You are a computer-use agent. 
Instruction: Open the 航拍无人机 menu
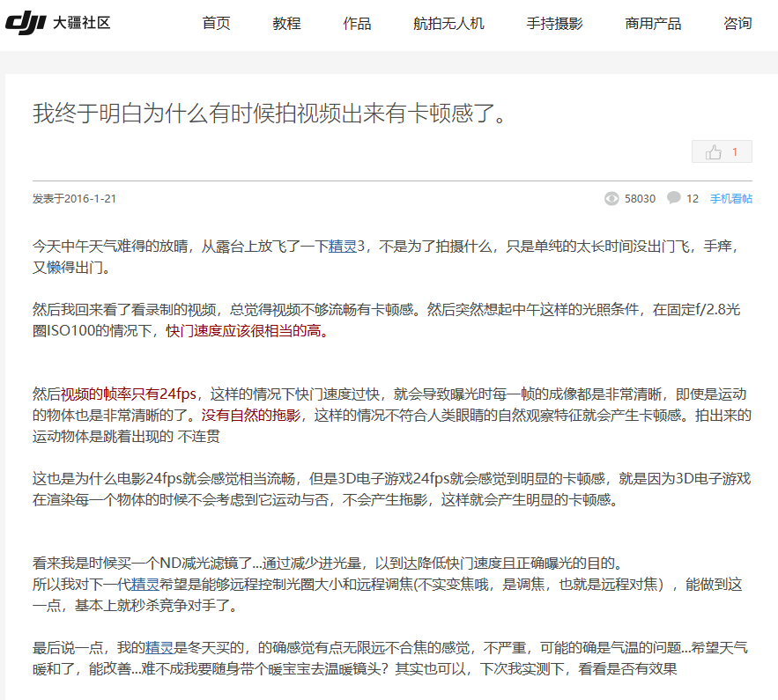coord(449,23)
